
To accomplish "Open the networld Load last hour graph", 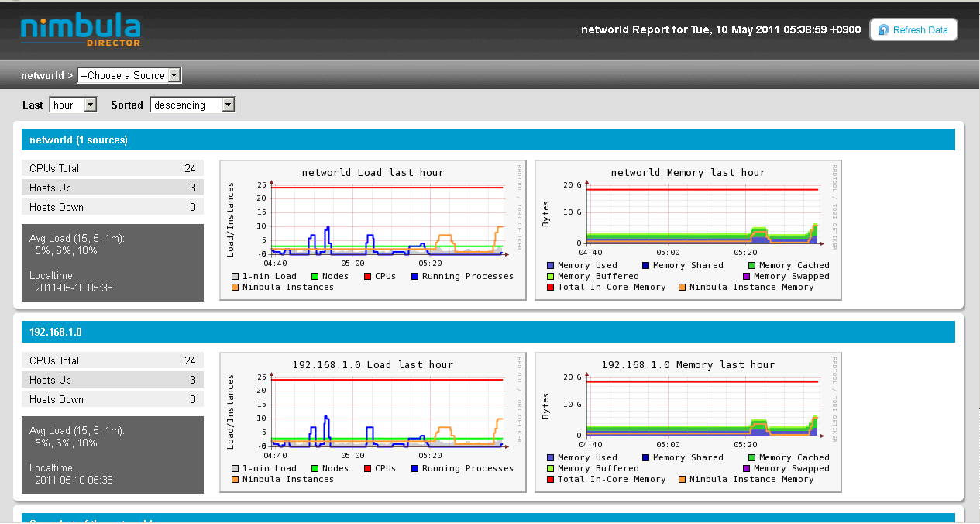I will (373, 229).
